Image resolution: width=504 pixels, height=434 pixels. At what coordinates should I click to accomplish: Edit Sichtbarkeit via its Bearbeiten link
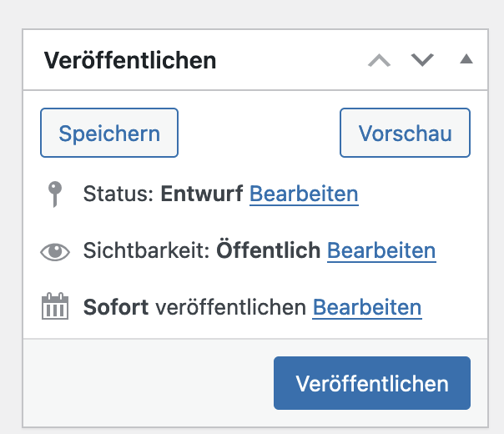(381, 250)
